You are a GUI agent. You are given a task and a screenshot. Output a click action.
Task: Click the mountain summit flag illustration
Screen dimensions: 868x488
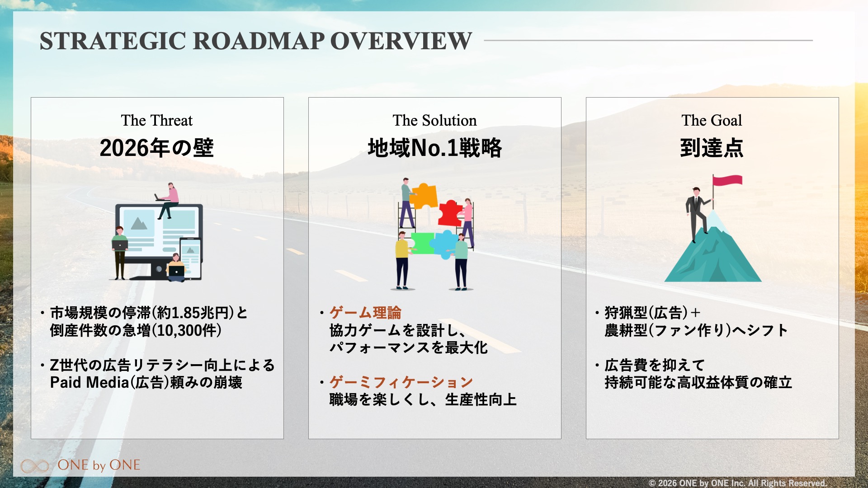pyautogui.click(x=713, y=228)
